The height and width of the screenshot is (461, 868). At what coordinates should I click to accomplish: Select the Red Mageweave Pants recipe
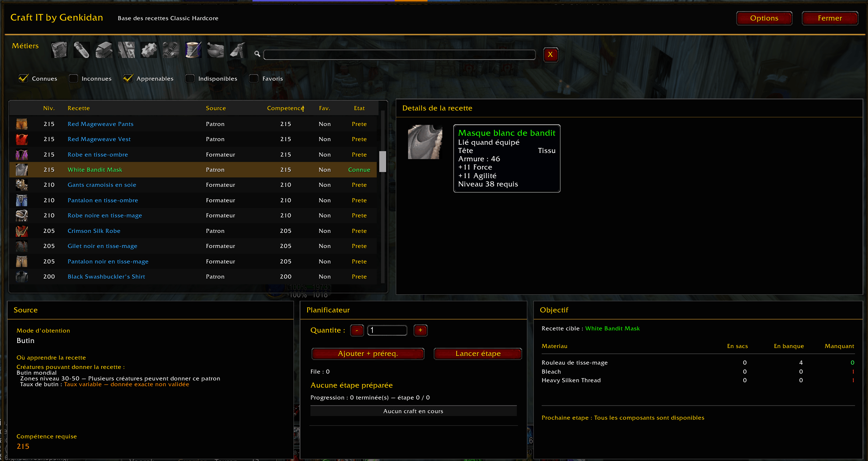coord(100,124)
